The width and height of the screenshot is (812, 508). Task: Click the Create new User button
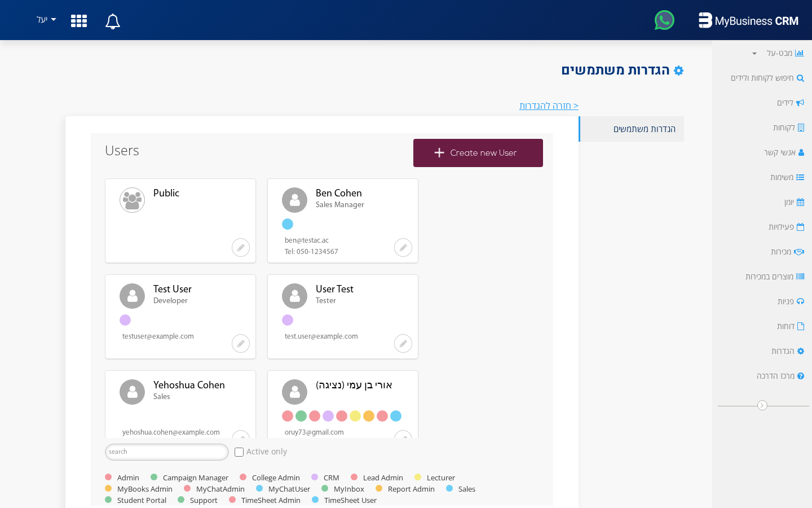[x=478, y=152]
